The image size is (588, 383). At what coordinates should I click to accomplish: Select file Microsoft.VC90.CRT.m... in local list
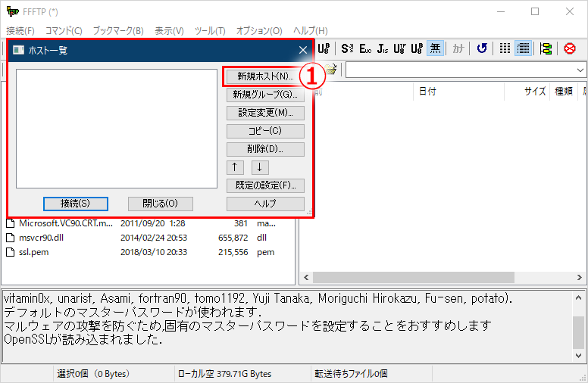[66, 223]
